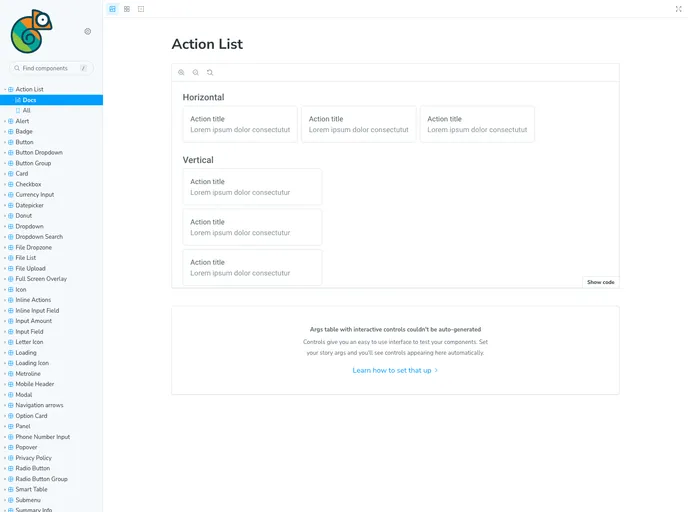Click the bottom vertical Action title card
Viewport: 688px width, 512px height.
pyautogui.click(x=252, y=268)
